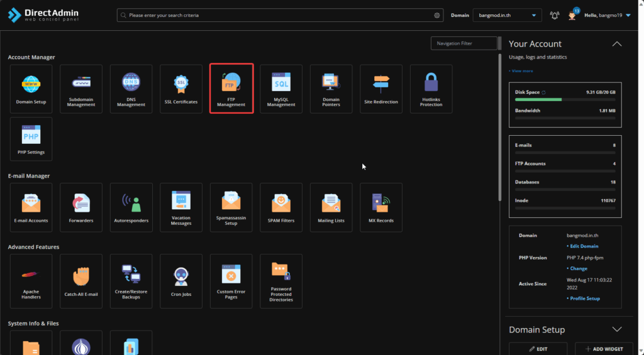Collapse the Your Account panel
Screen dimensions: 644x355
pyautogui.click(x=616, y=44)
